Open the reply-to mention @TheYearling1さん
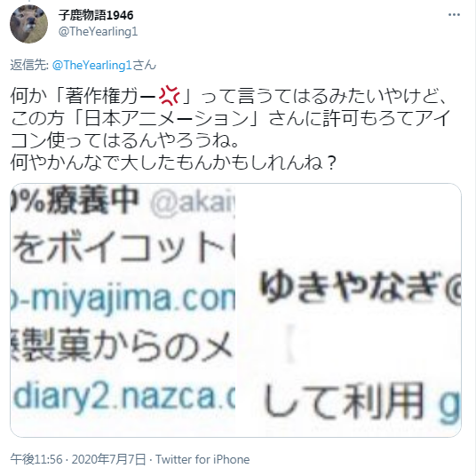The height and width of the screenshot is (476, 476). point(104,65)
